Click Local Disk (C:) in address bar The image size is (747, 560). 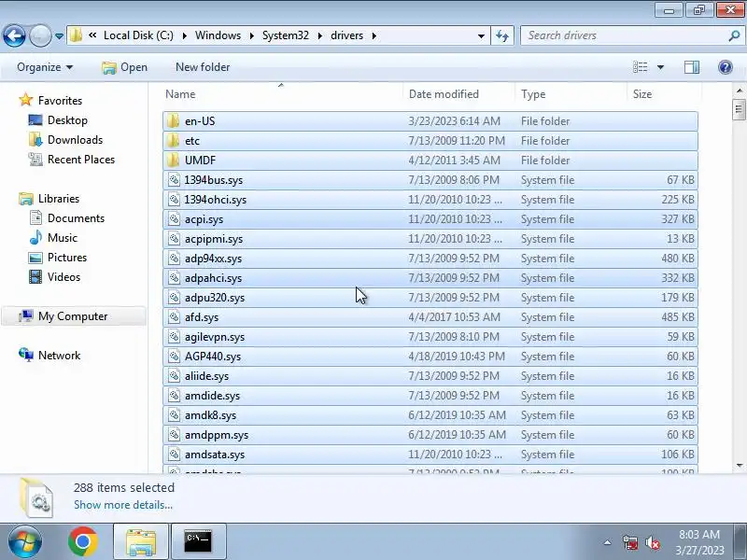138,35
